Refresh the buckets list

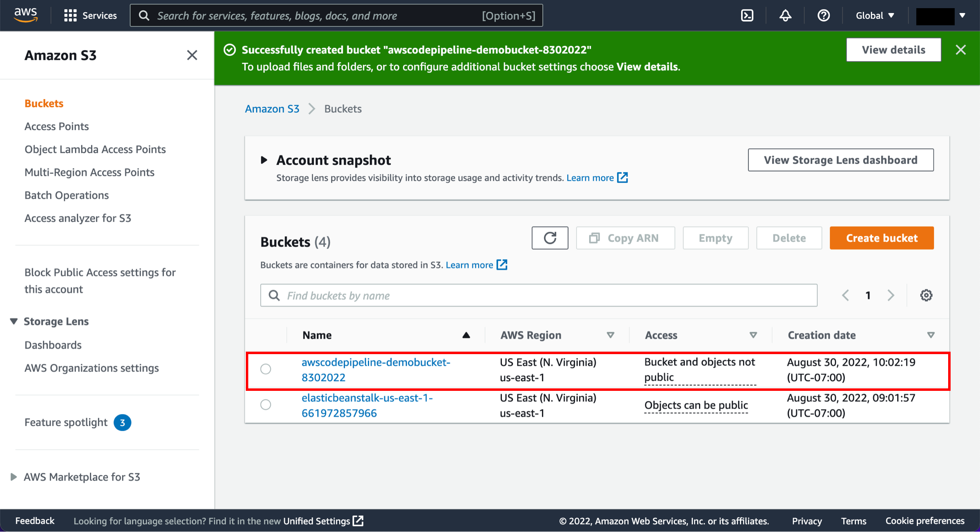coord(550,238)
